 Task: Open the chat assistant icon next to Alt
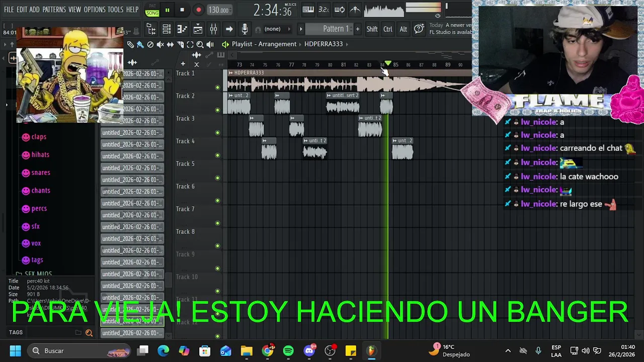coord(419,29)
